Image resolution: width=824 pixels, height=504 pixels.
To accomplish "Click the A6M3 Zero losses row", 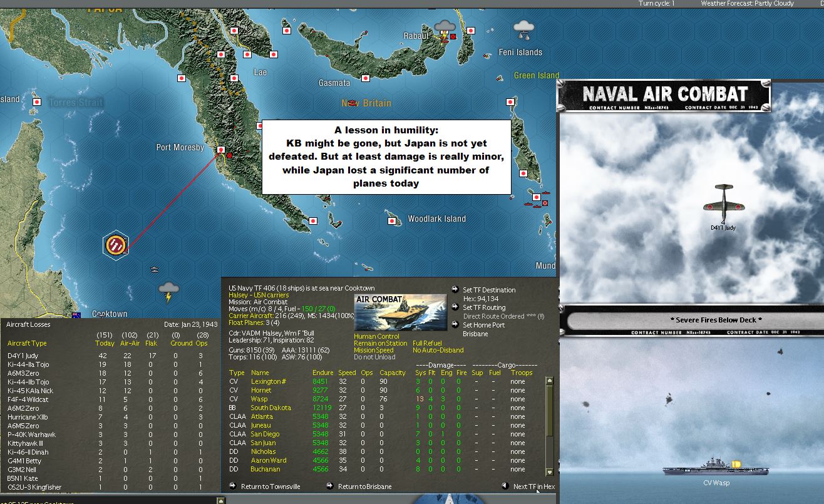I will [x=110, y=373].
